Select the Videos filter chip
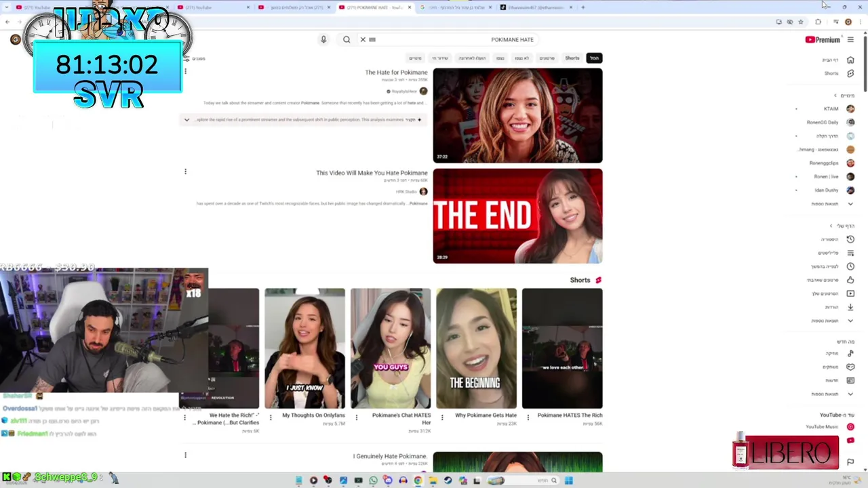Viewport: 868px width, 488px height. click(547, 58)
